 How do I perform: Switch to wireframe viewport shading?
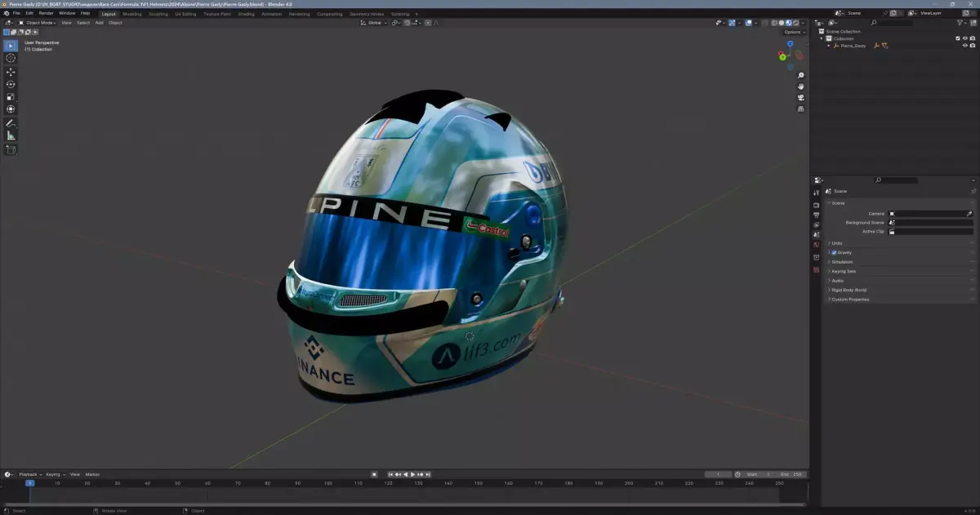click(x=775, y=23)
